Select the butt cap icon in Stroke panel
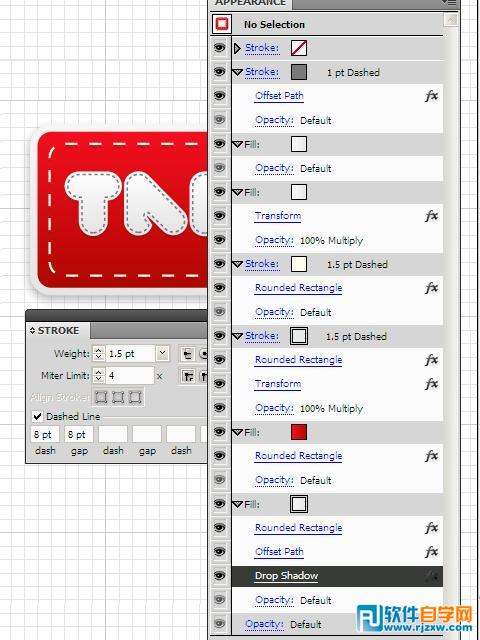Image resolution: width=480 pixels, height=640 pixels. [x=187, y=354]
